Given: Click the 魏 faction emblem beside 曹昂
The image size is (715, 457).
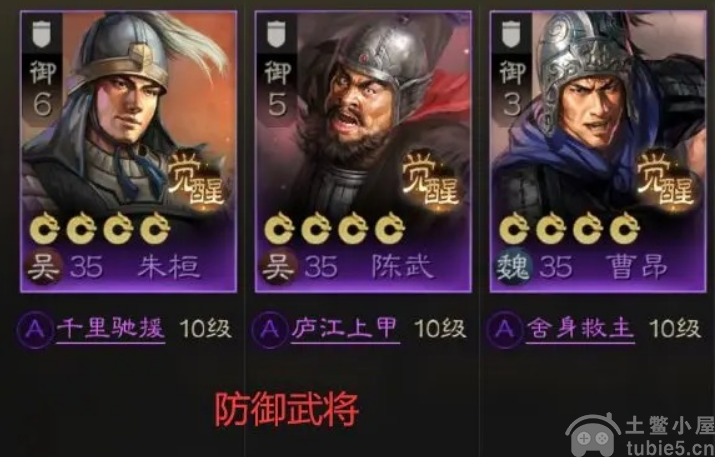Looking at the screenshot, I should click(513, 266).
